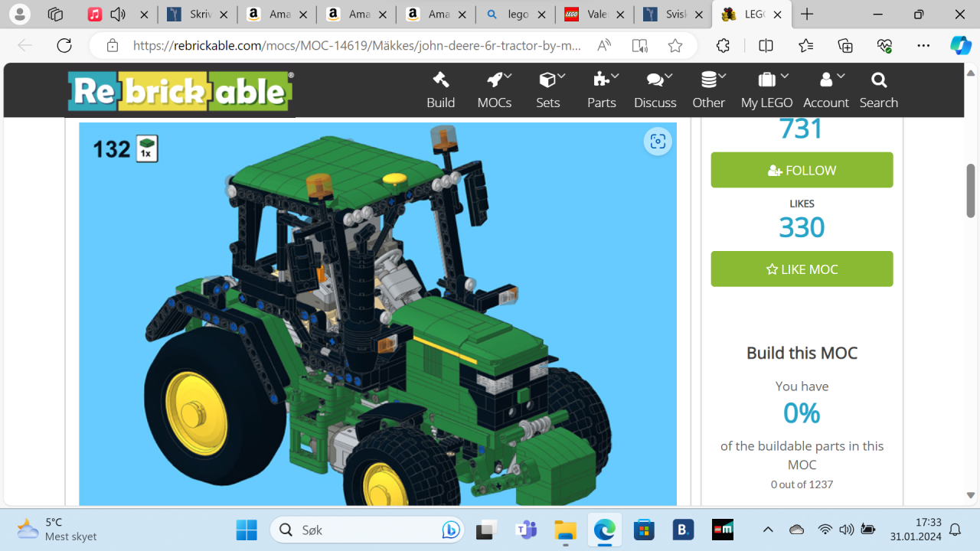
Task: Click the taskbar Søk search box
Action: click(367, 530)
